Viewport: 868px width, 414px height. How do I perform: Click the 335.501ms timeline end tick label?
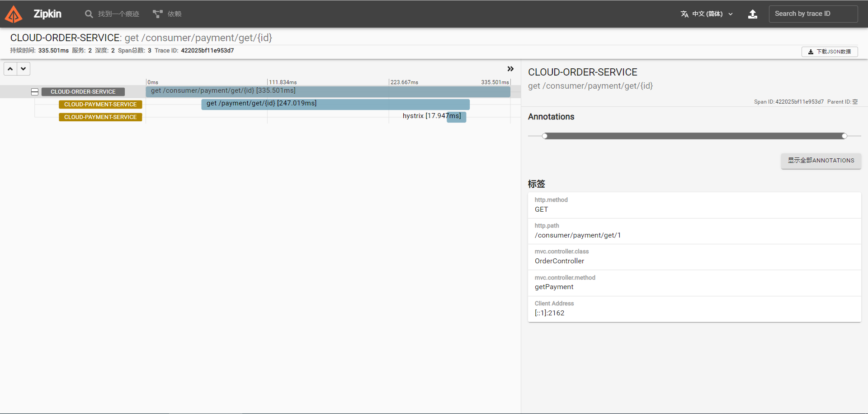click(x=495, y=82)
